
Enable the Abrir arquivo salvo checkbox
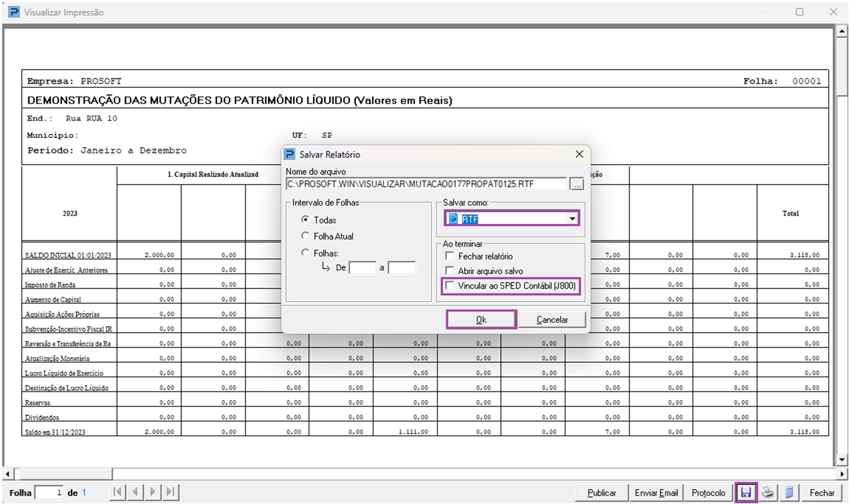point(450,271)
